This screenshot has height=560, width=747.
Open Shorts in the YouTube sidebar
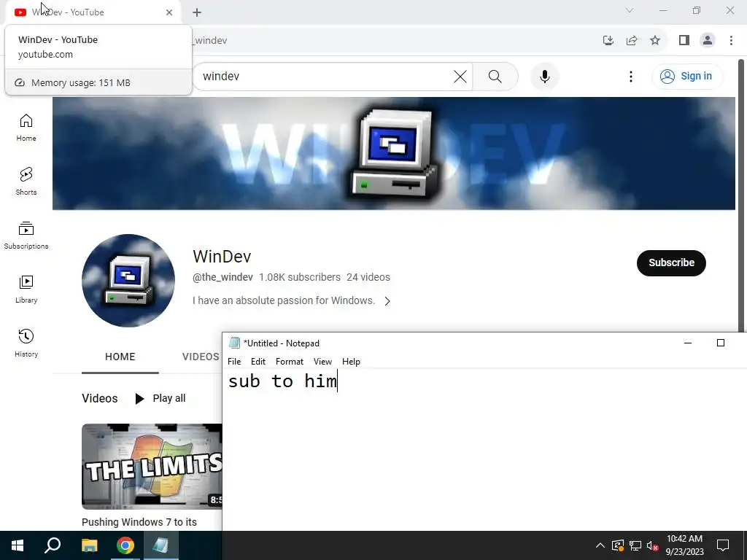coord(26,182)
